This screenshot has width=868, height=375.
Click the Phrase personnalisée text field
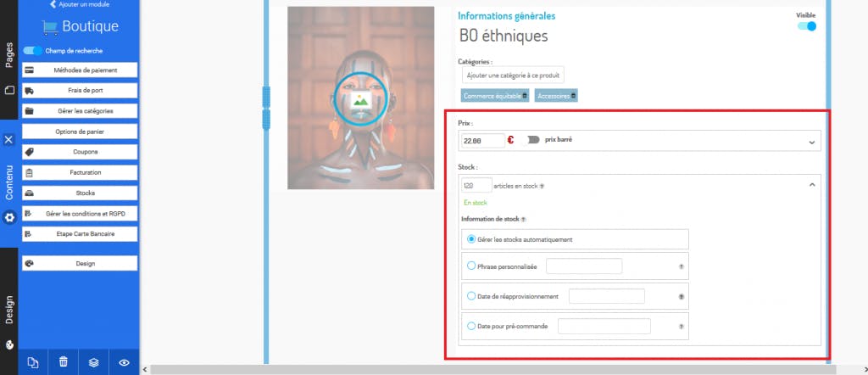click(x=584, y=266)
